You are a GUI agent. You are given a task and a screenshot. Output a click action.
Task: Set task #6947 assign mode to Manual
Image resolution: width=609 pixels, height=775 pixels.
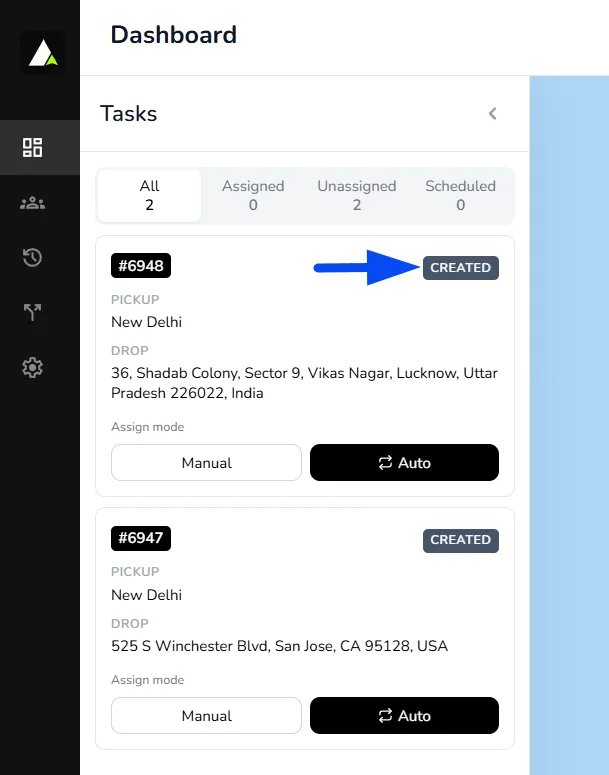coord(206,716)
